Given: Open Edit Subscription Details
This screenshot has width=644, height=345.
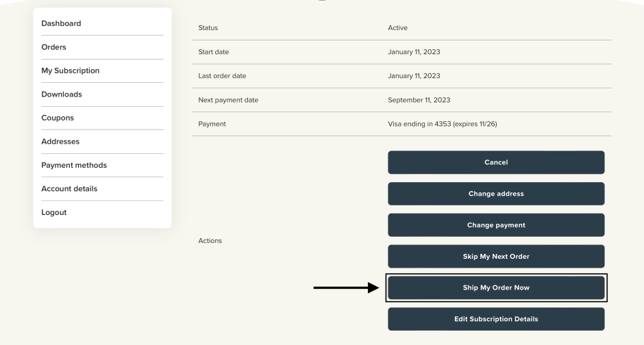Looking at the screenshot, I should point(496,319).
